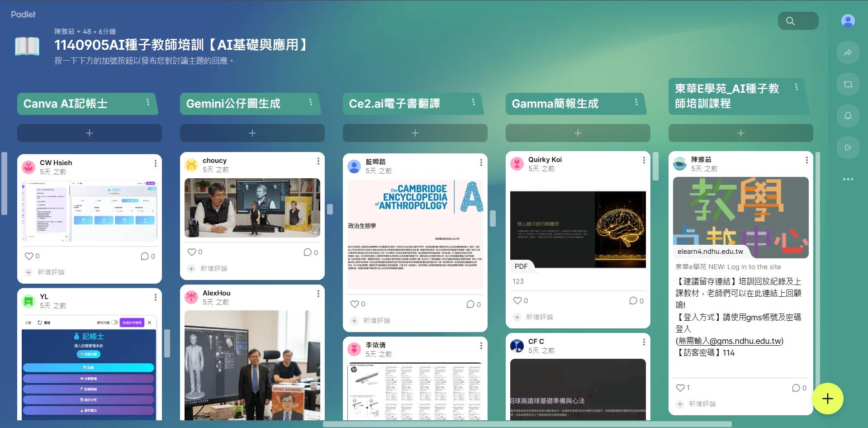Add post under Ce2.ai電子書翻譯 column
This screenshot has width=868, height=428.
415,133
